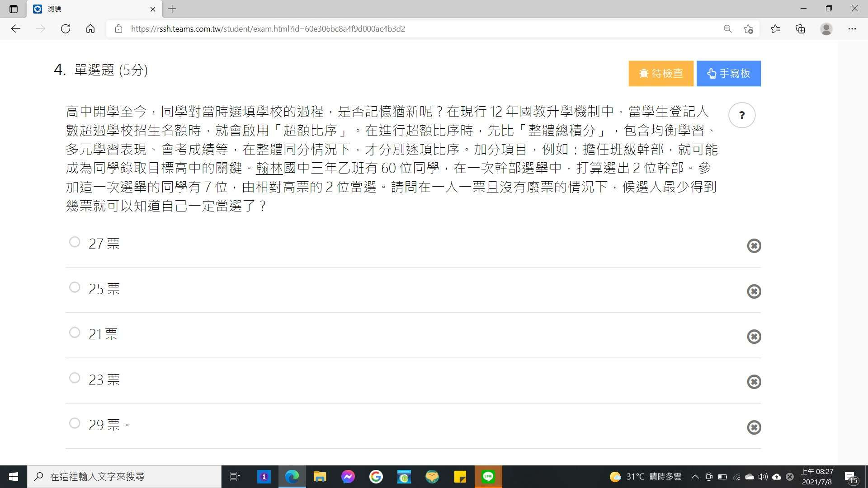The height and width of the screenshot is (488, 868).
Task: Open browser Collections
Action: tap(800, 29)
